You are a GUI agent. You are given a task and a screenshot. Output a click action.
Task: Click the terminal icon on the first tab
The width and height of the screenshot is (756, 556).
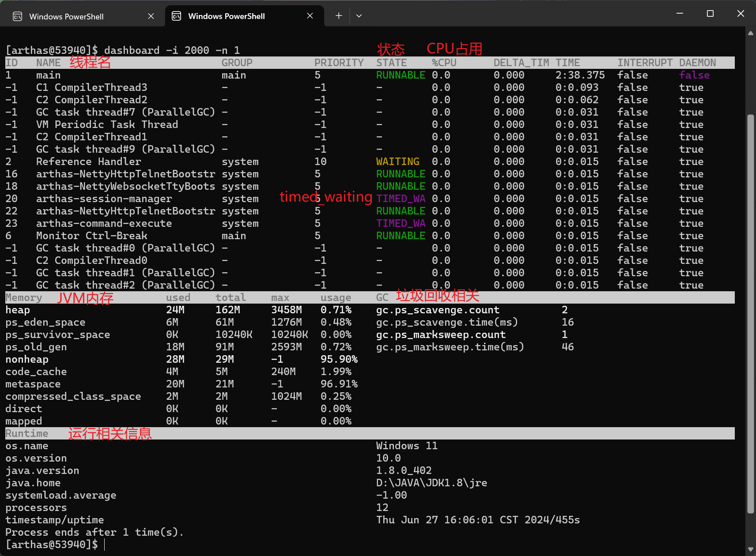point(18,17)
